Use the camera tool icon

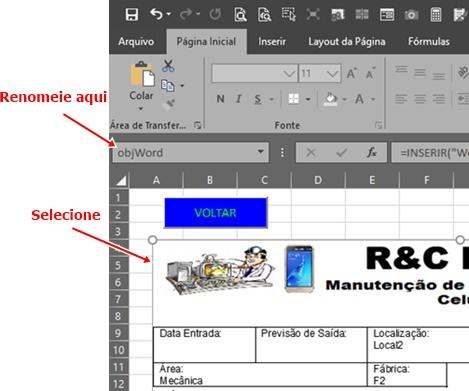[411, 15]
